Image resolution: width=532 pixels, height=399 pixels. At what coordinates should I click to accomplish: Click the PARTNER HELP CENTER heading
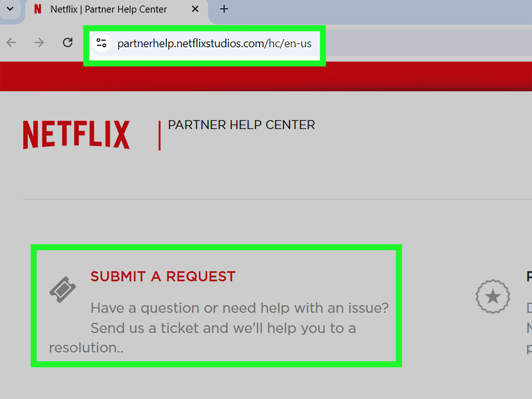point(241,125)
